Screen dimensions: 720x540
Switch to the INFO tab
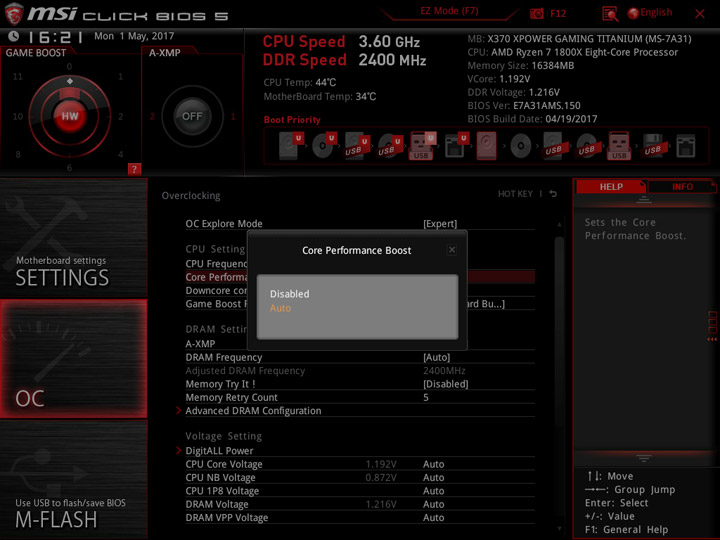(x=682, y=186)
